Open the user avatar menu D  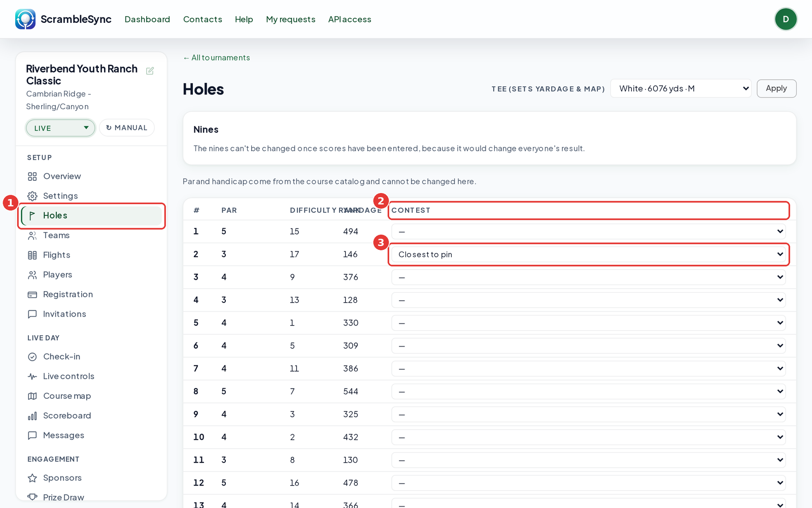786,19
